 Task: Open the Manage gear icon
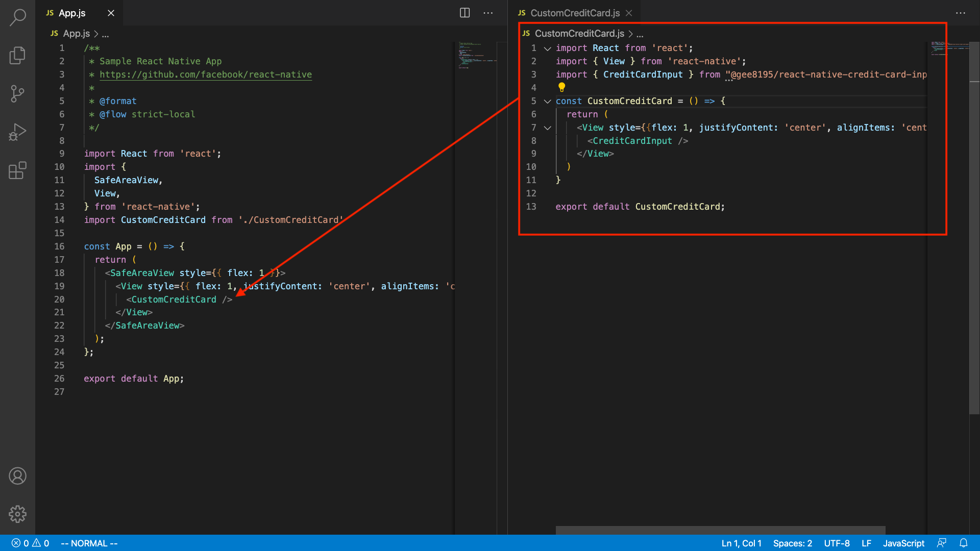click(x=17, y=514)
